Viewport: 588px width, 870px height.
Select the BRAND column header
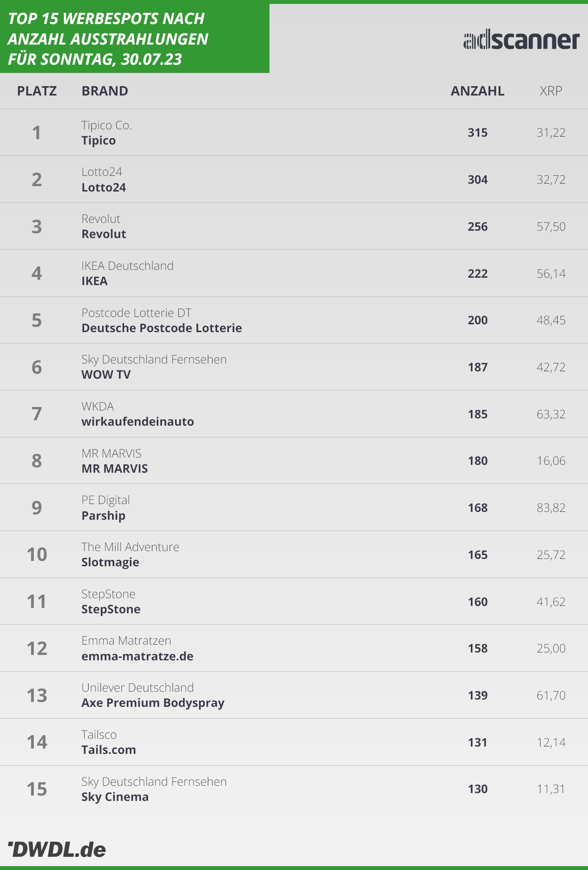point(105,91)
